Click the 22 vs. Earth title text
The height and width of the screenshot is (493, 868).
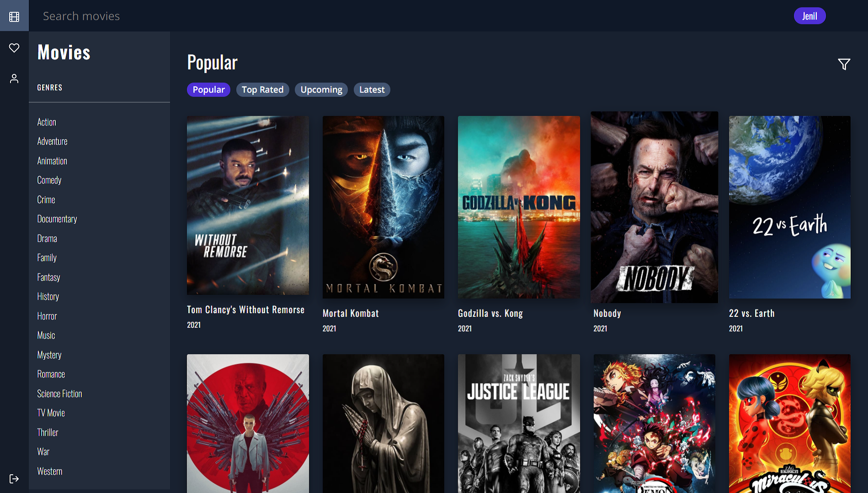[752, 313]
